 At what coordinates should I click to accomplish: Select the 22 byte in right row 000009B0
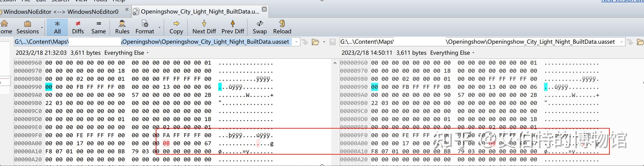click(374, 103)
